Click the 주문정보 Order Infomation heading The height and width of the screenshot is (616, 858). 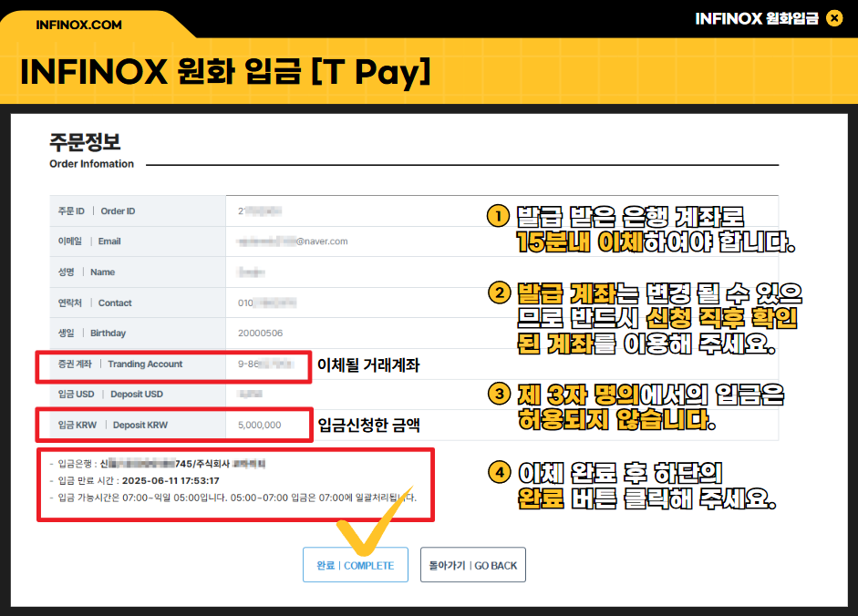(x=91, y=150)
